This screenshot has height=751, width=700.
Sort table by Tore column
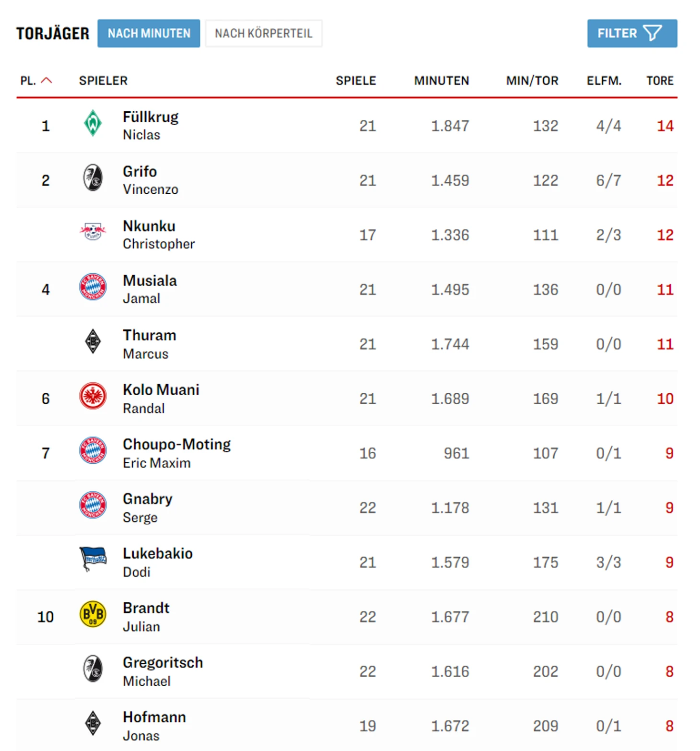click(x=660, y=81)
